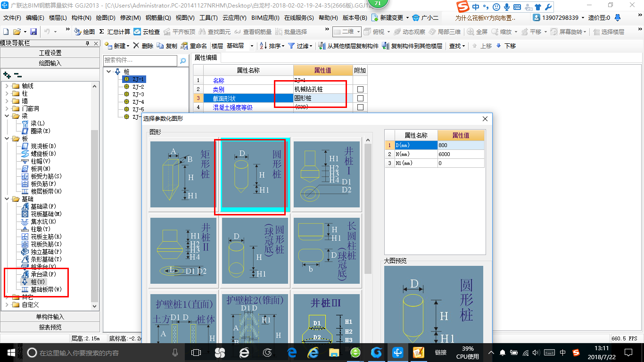Select 基础板带(W) foundation strip
The image size is (644, 362).
(x=42, y=289)
